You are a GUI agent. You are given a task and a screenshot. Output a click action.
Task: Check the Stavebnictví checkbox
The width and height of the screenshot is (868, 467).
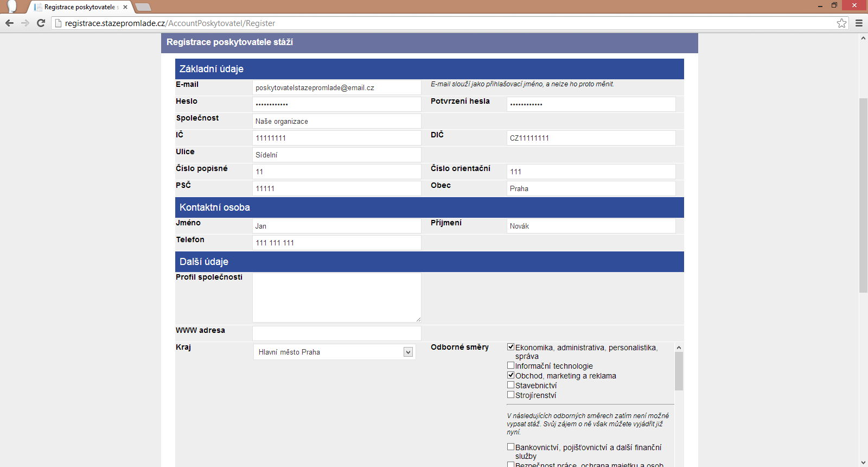510,385
